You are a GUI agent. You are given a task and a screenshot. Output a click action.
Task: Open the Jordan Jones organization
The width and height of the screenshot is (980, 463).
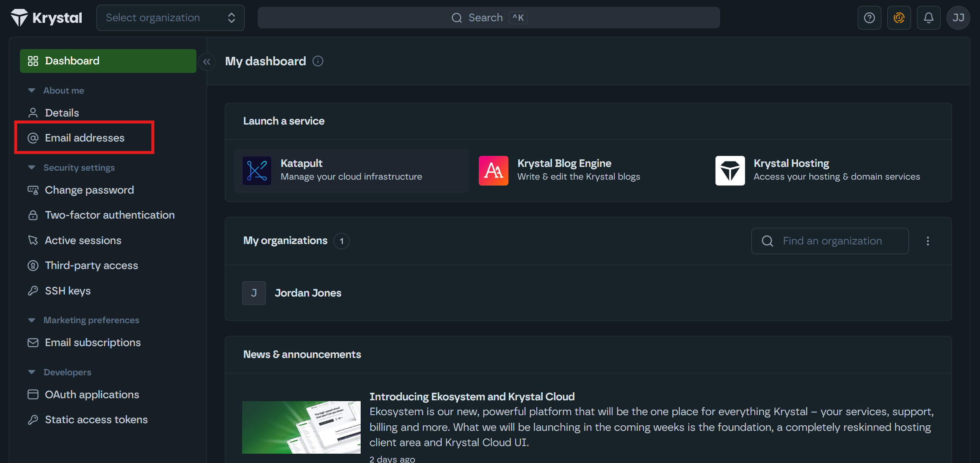(x=308, y=293)
